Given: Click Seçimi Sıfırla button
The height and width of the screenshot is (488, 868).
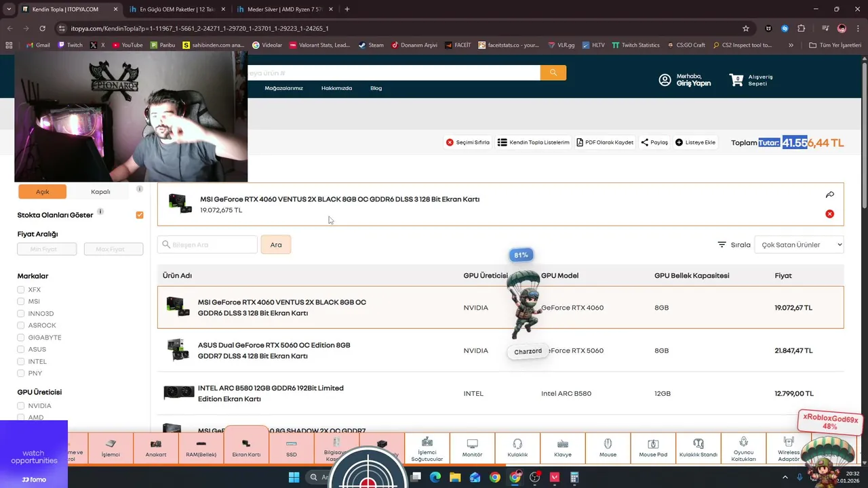Looking at the screenshot, I should click(467, 142).
